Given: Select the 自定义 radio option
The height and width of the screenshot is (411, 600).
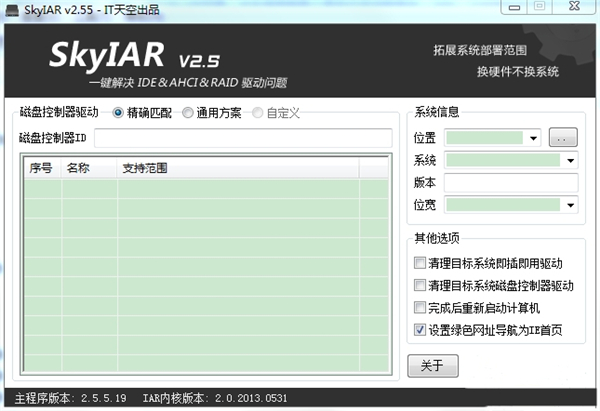Looking at the screenshot, I should (x=258, y=113).
